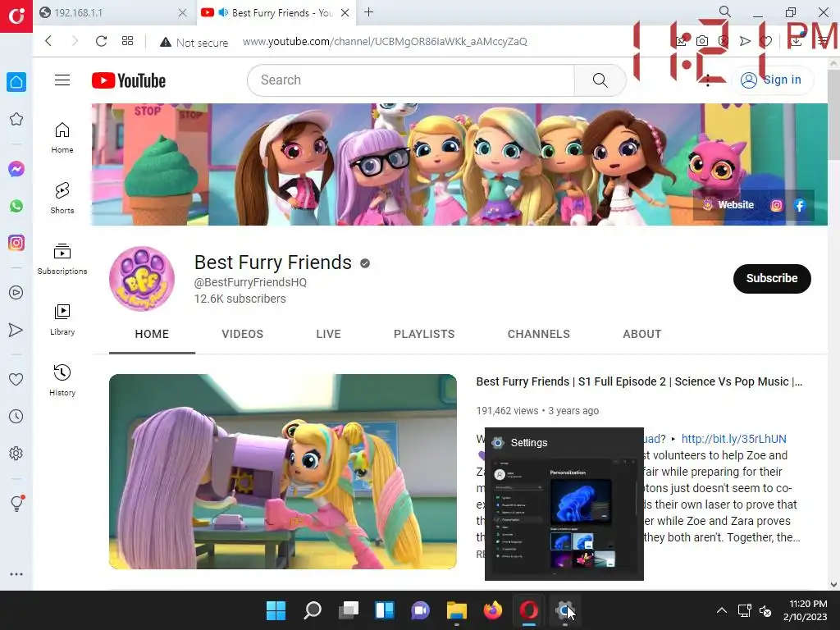Open the S1 Full Episode 2 video title

pos(639,381)
